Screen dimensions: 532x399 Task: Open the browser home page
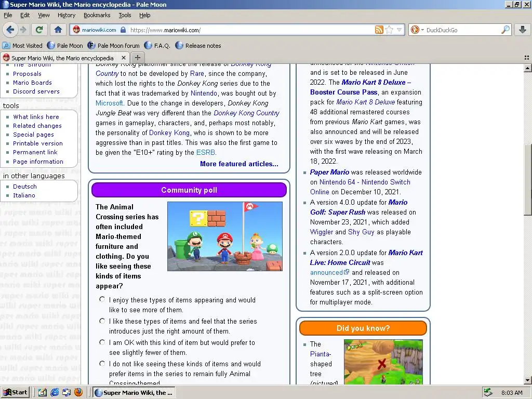pos(58,30)
